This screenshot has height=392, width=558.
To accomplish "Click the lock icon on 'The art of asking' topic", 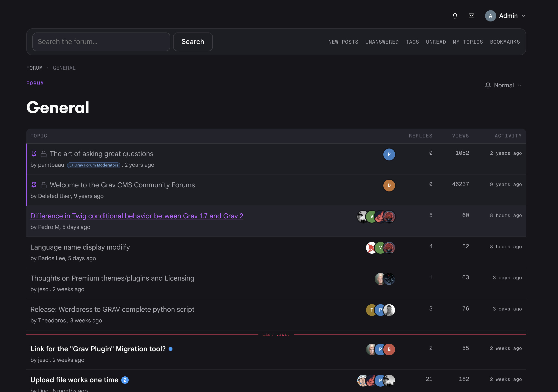I will [44, 154].
